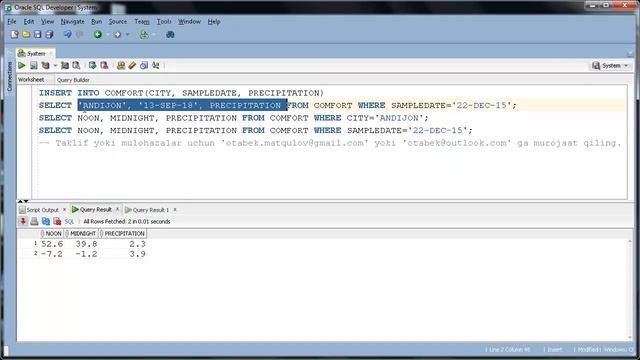Open the Run menu
Viewport: 640px width, 360px height.
(96, 22)
